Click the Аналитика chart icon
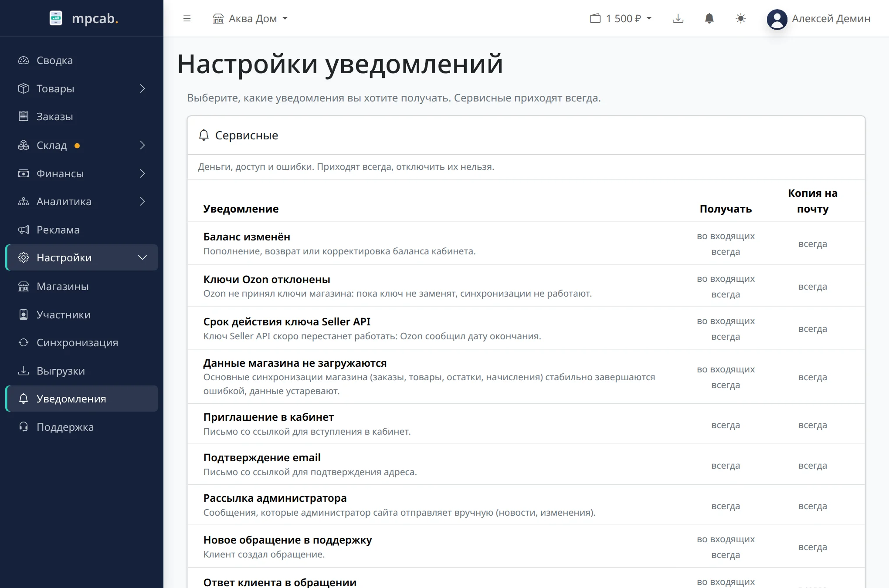This screenshot has height=588, width=889. click(x=24, y=202)
